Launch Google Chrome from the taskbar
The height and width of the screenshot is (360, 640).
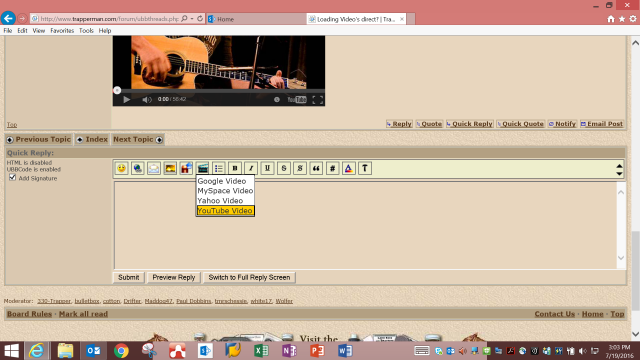[x=121, y=351]
